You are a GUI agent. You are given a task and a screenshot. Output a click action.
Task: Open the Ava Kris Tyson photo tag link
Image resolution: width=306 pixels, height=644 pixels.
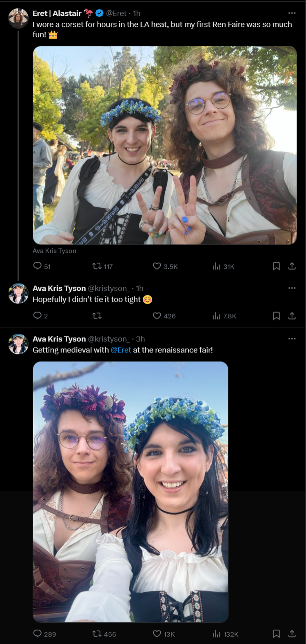pyautogui.click(x=54, y=251)
